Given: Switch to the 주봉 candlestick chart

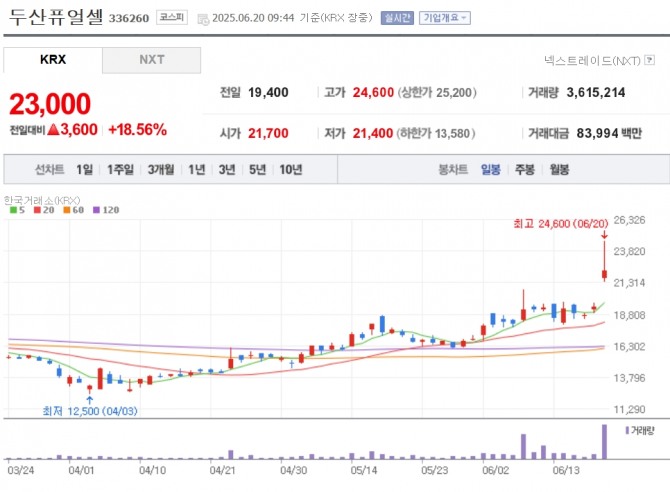Looking at the screenshot, I should [524, 169].
